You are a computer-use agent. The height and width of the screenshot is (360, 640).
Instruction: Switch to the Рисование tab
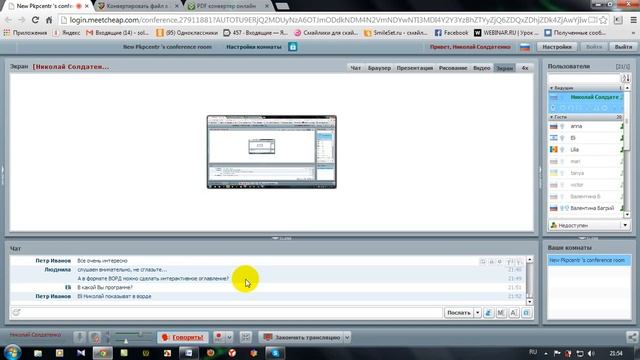(453, 68)
